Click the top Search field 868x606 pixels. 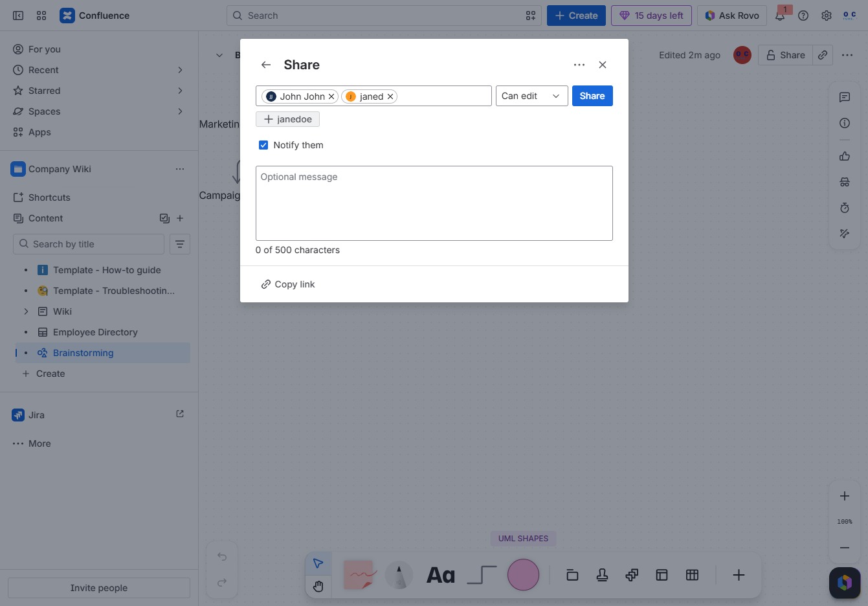(x=384, y=16)
